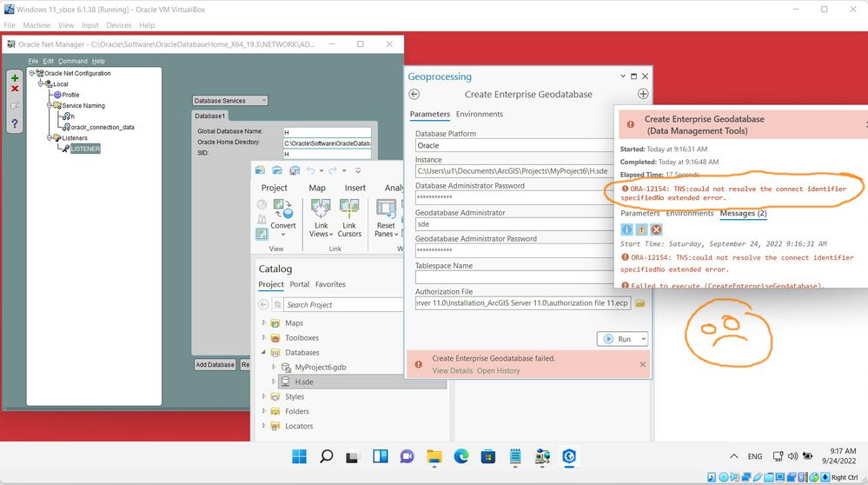Click the Global scene view icon in View group
868x485 pixels.
(262, 205)
